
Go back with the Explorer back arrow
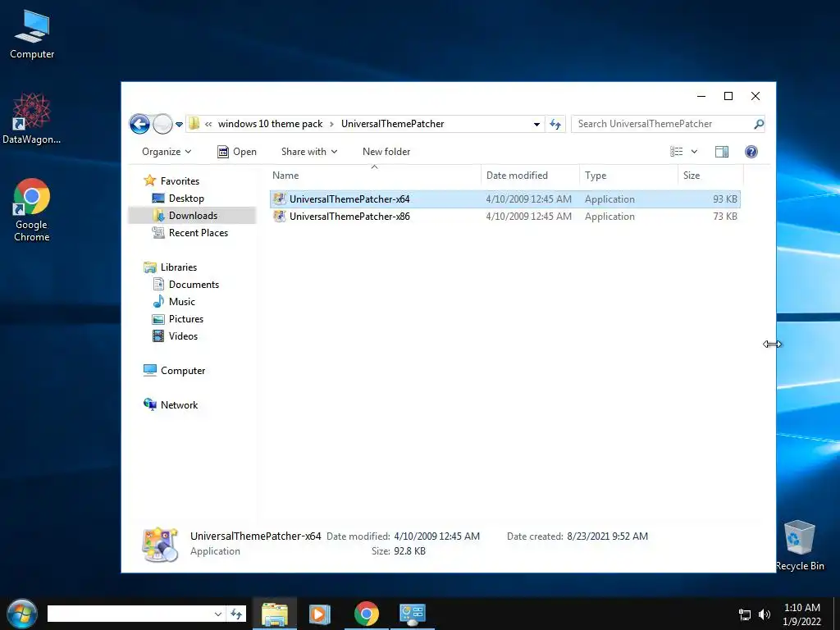[x=139, y=125]
